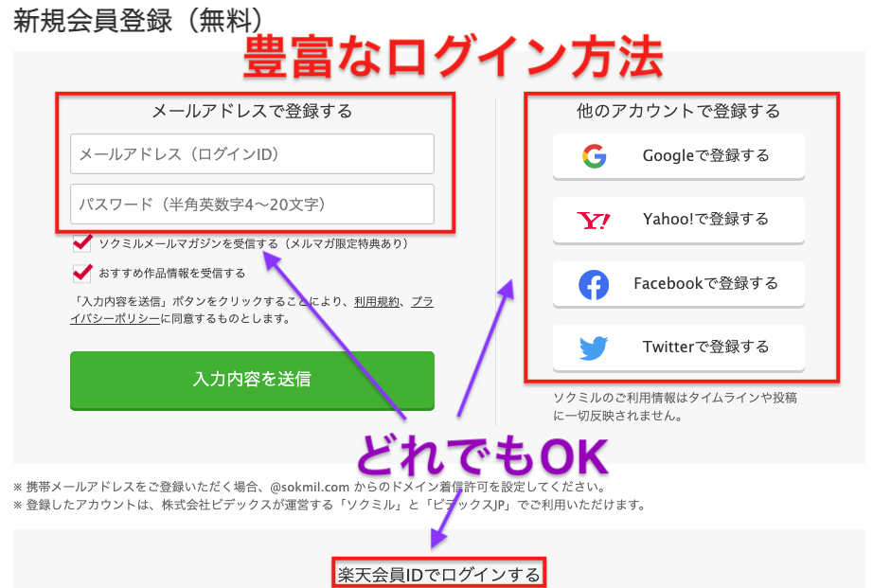This screenshot has width=873, height=588.
Task: Click the Yahoo! logo icon
Action: [x=594, y=221]
